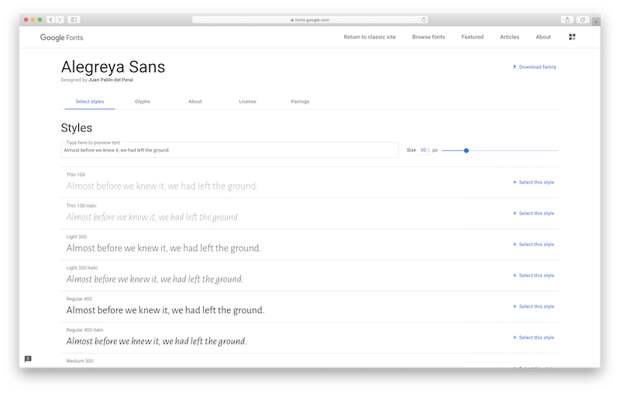Open Articles in the header
Viewport: 620px width, 393px height.
click(509, 37)
